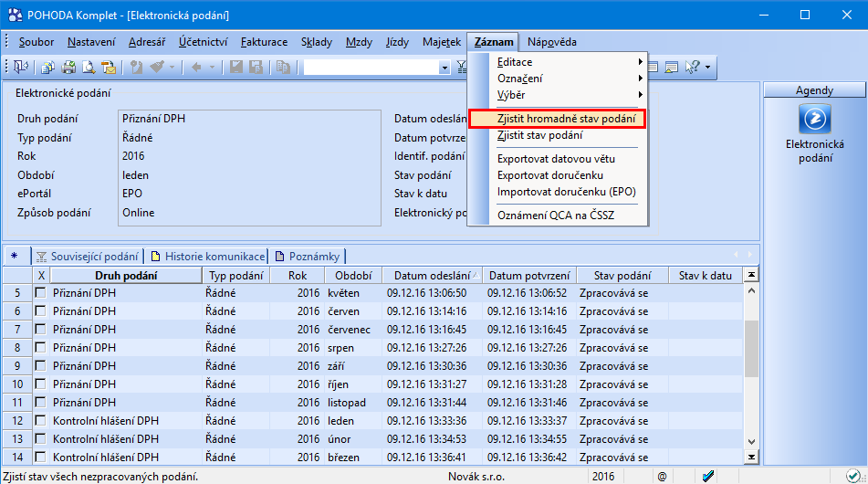Click the printer toolbar icon

(x=68, y=67)
